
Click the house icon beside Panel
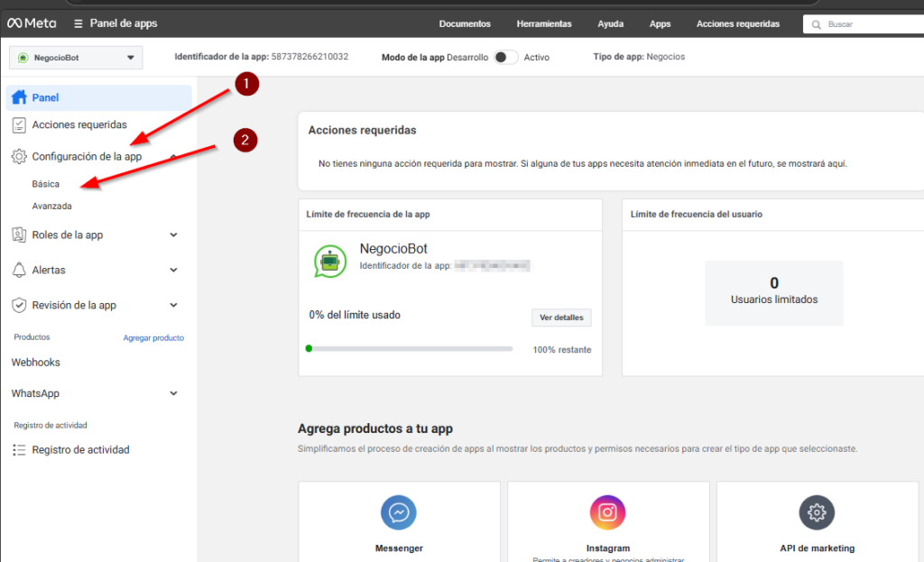coord(19,97)
